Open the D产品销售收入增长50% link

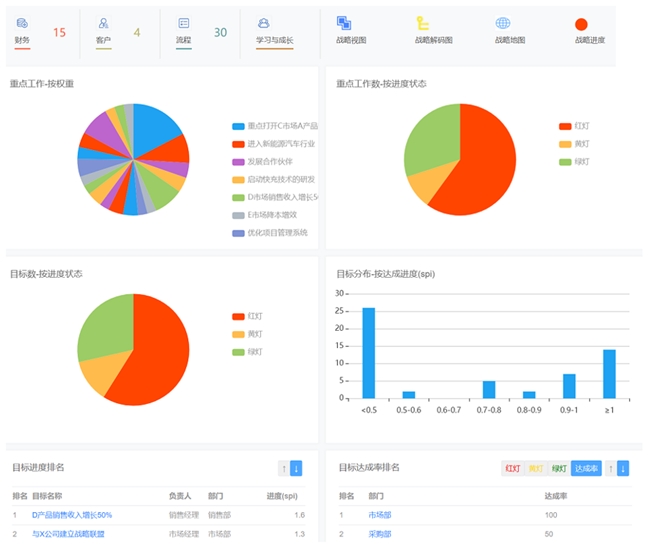click(x=72, y=515)
